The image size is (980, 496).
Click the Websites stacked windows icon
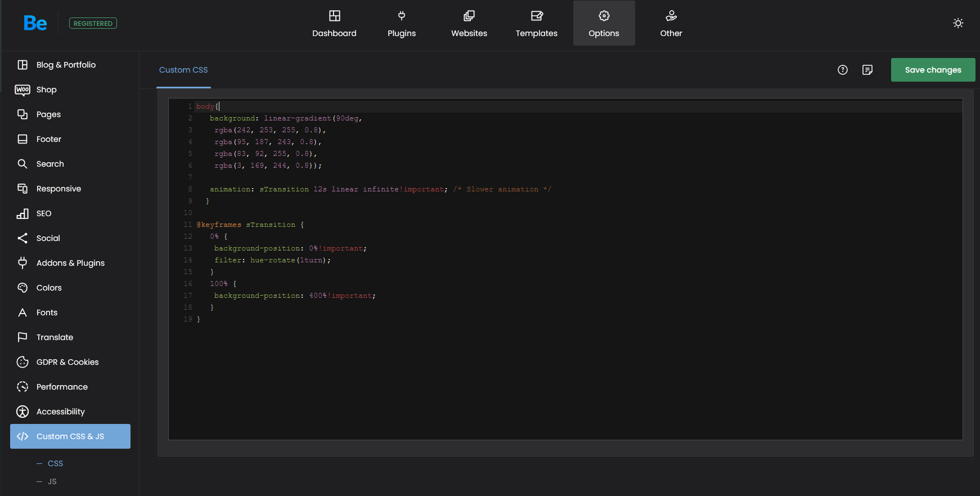click(469, 16)
